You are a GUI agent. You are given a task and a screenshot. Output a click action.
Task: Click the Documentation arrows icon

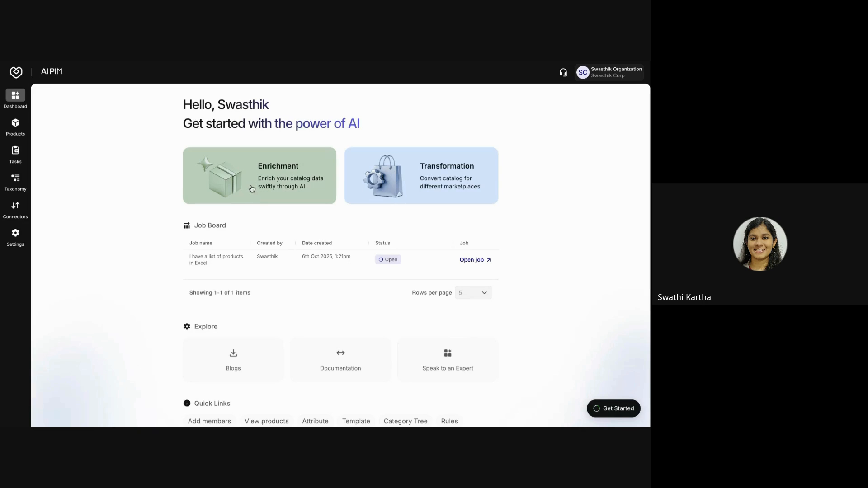pyautogui.click(x=340, y=353)
